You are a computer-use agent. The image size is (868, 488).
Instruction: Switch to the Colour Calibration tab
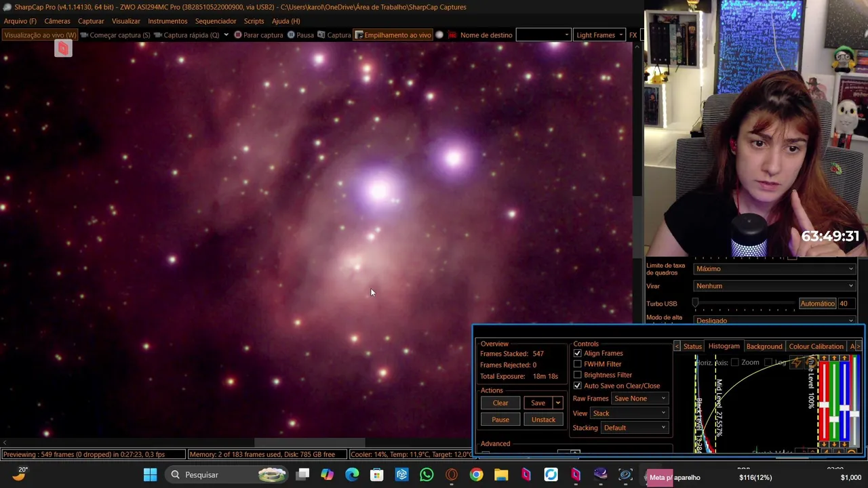coord(816,346)
